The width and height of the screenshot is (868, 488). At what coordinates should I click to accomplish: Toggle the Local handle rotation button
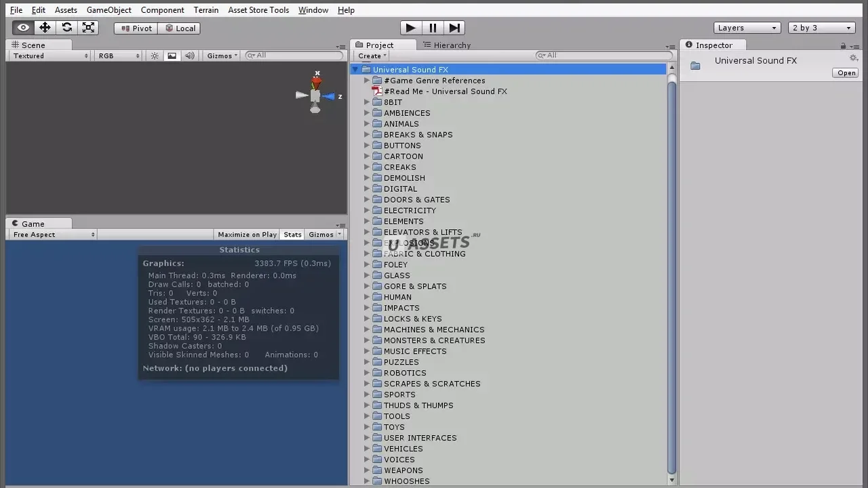click(180, 28)
